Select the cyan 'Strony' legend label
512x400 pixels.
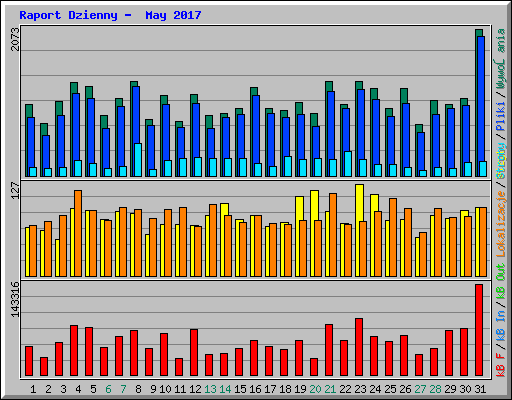(x=501, y=161)
